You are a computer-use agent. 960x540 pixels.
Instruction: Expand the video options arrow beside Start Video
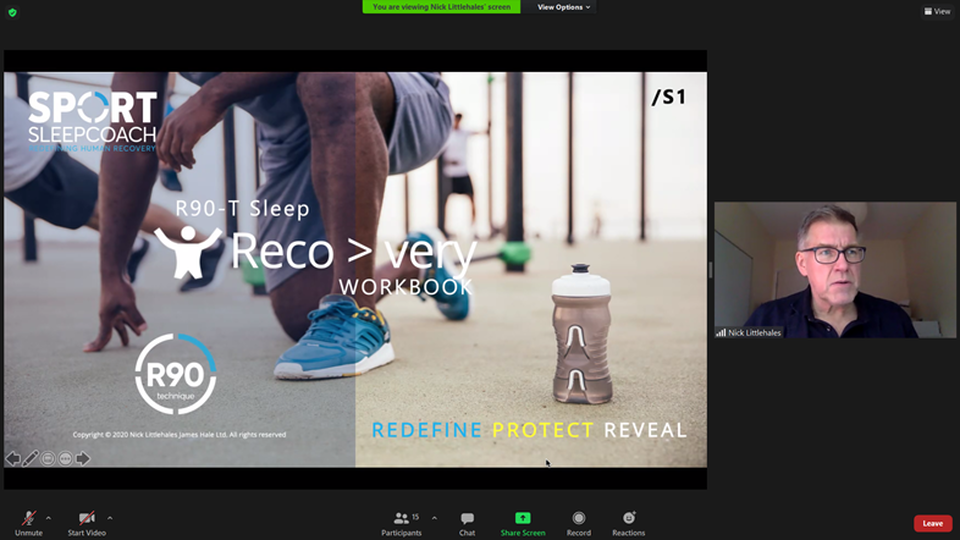[x=110, y=518]
